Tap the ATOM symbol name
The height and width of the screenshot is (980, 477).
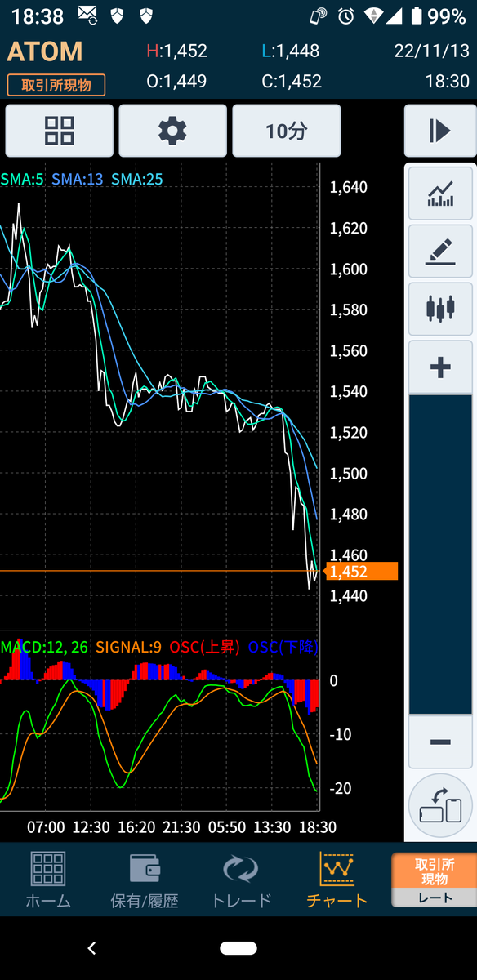click(45, 51)
